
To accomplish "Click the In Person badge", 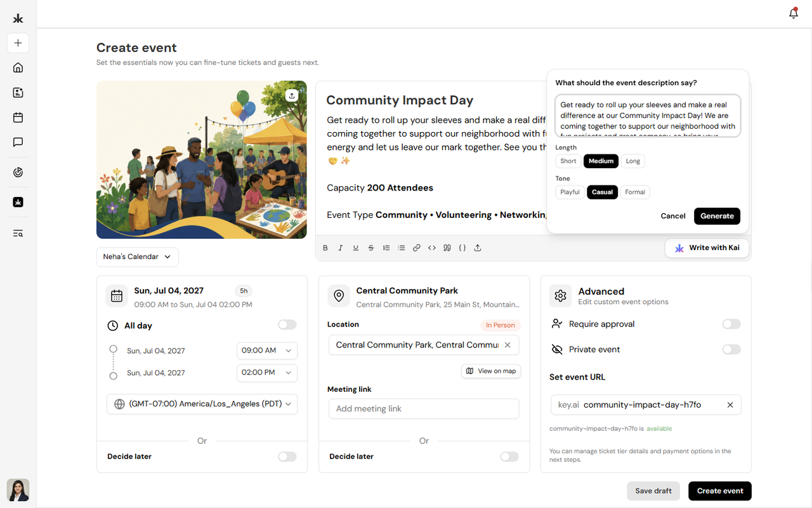I will pyautogui.click(x=501, y=325).
